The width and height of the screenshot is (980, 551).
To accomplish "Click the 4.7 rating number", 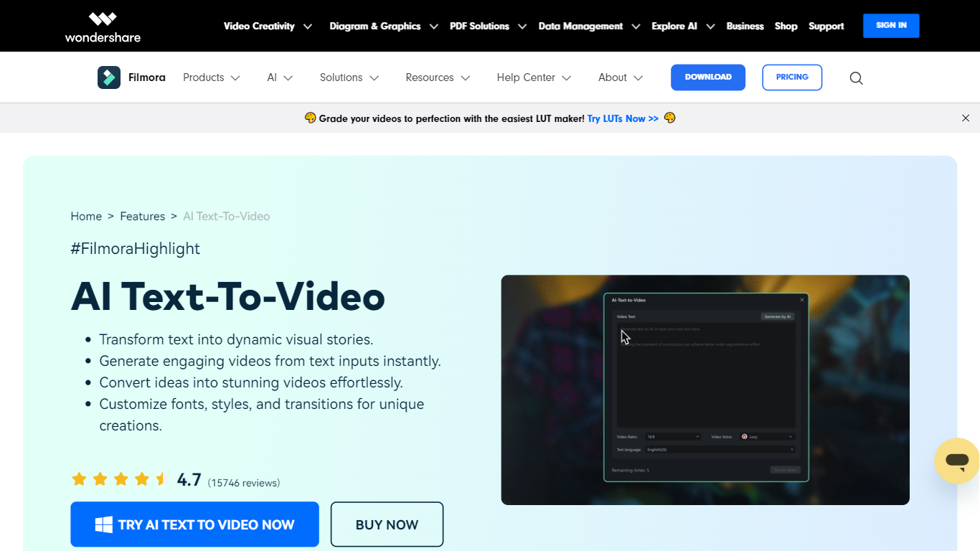I will 189,480.
